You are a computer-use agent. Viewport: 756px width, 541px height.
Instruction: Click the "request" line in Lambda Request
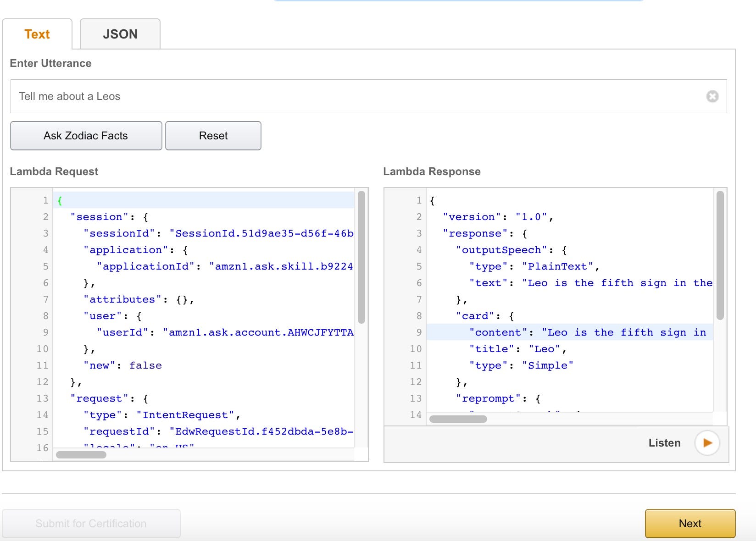point(109,398)
